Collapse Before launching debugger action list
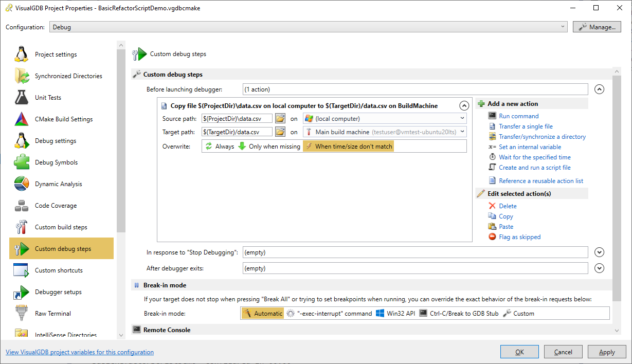Viewport: 632px width, 364px height. tap(599, 89)
